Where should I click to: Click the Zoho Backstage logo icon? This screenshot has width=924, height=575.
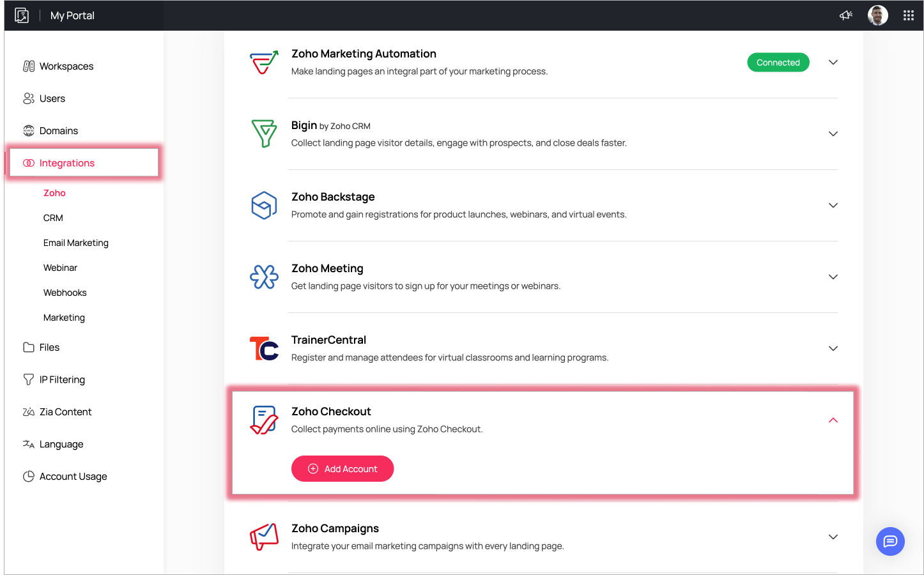264,205
